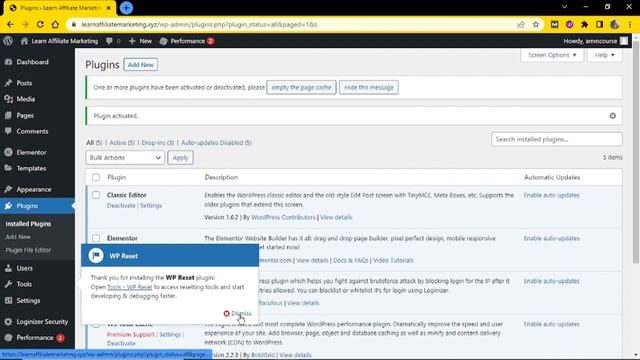640x360 pixels.
Task: Open the Chrome three-dot menu
Action: click(x=630, y=24)
